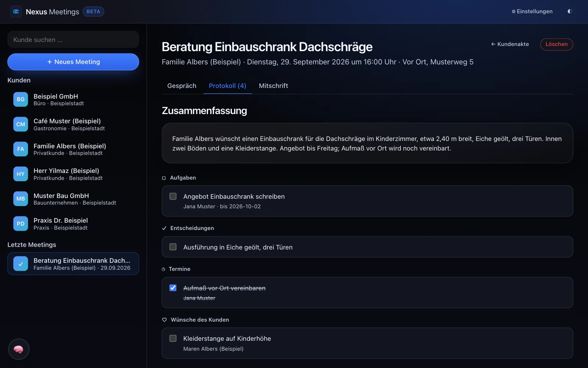Open 'Beratung Einbauschrank Dach...' in Letzte Meetings
The image size is (588, 368).
[73, 263]
